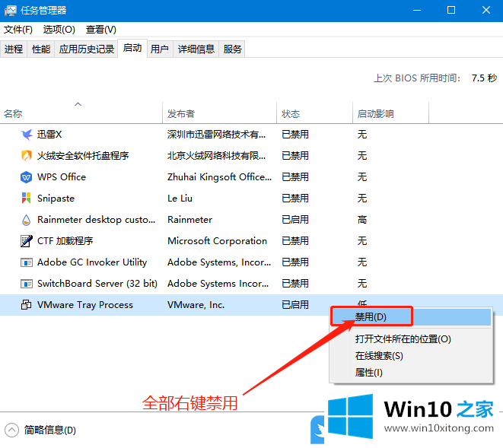
Task: Collapse view using 简略信息 arrow icon
Action: [x=11, y=430]
